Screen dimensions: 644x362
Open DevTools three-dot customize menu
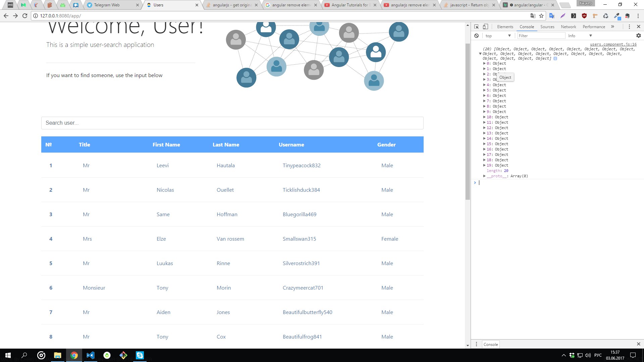(629, 27)
